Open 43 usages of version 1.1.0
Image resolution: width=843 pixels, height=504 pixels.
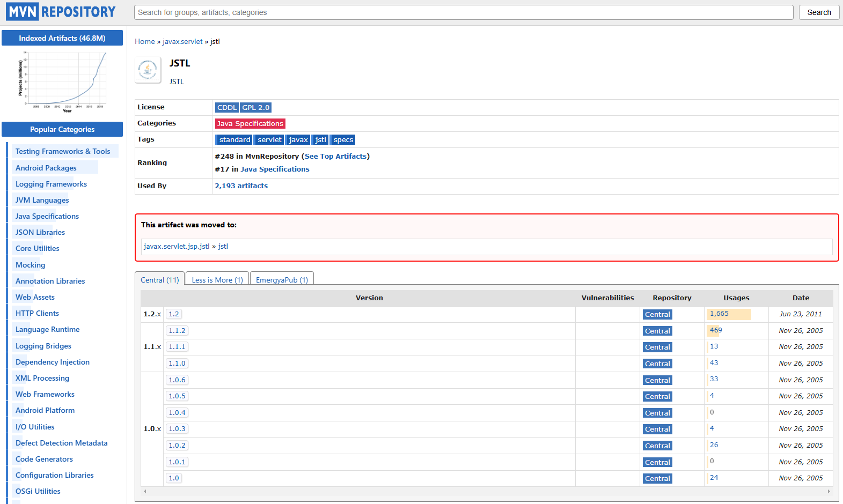pyautogui.click(x=714, y=363)
